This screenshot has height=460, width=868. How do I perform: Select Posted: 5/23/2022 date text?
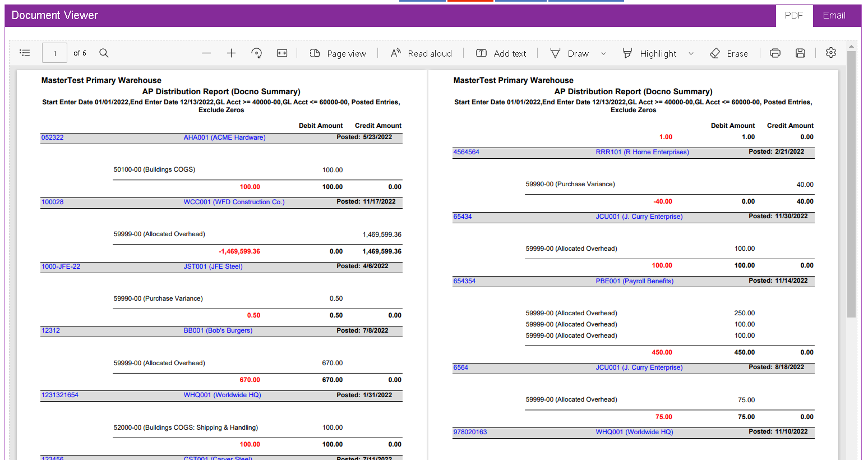[x=364, y=137]
